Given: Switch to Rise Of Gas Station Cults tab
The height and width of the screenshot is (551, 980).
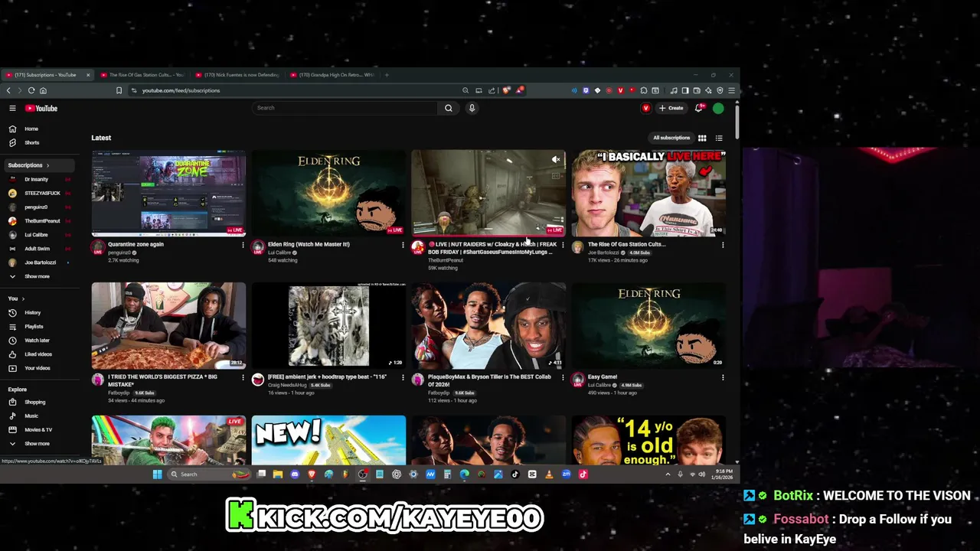Looking at the screenshot, I should point(142,75).
